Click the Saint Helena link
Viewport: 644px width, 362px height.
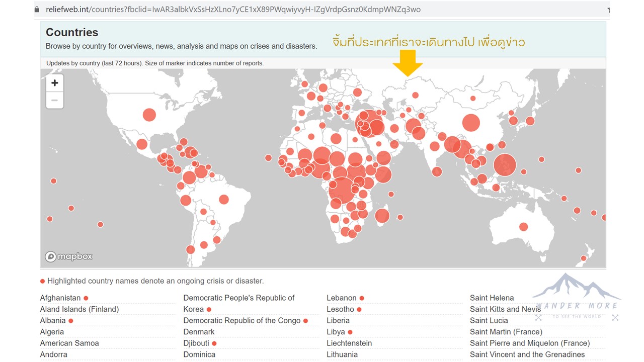click(x=492, y=298)
